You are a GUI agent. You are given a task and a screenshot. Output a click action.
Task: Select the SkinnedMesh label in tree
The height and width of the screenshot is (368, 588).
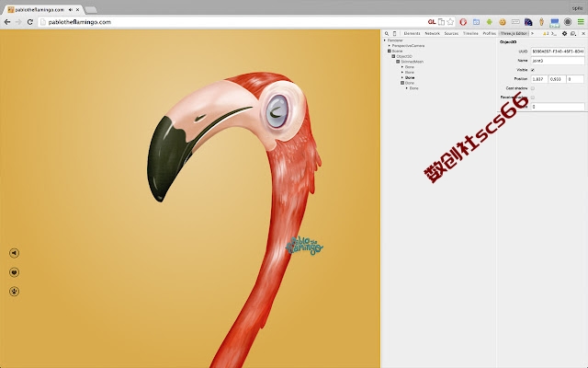[412, 62]
